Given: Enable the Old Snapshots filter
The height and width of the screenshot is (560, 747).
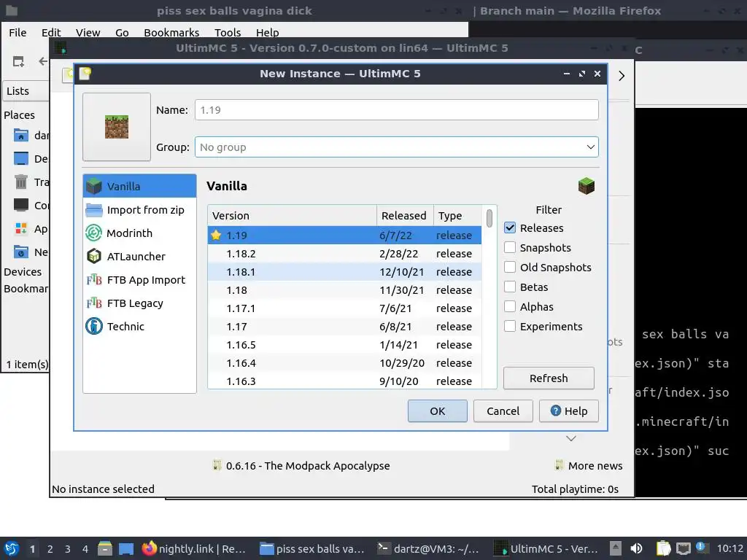Looking at the screenshot, I should (x=510, y=267).
